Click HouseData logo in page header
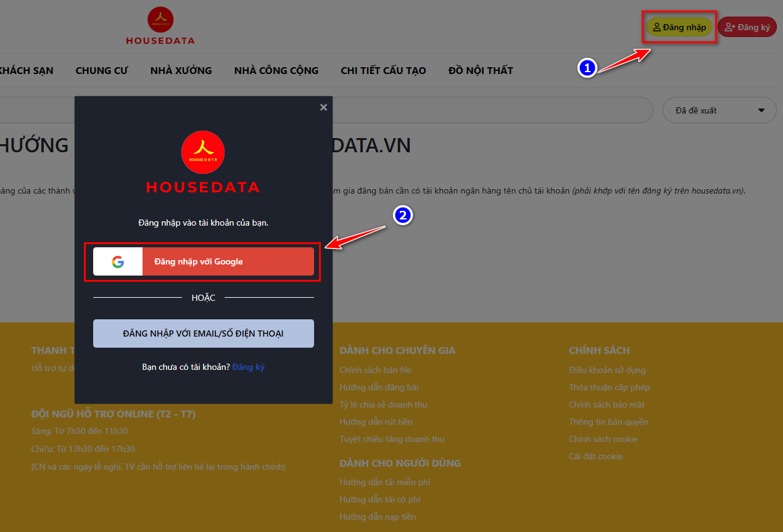This screenshot has width=783, height=532. click(160, 26)
